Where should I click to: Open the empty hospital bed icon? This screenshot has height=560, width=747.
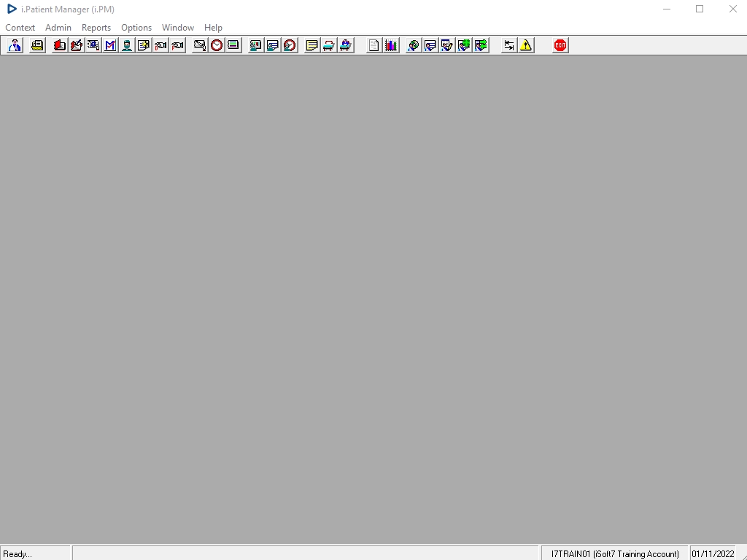click(x=329, y=45)
